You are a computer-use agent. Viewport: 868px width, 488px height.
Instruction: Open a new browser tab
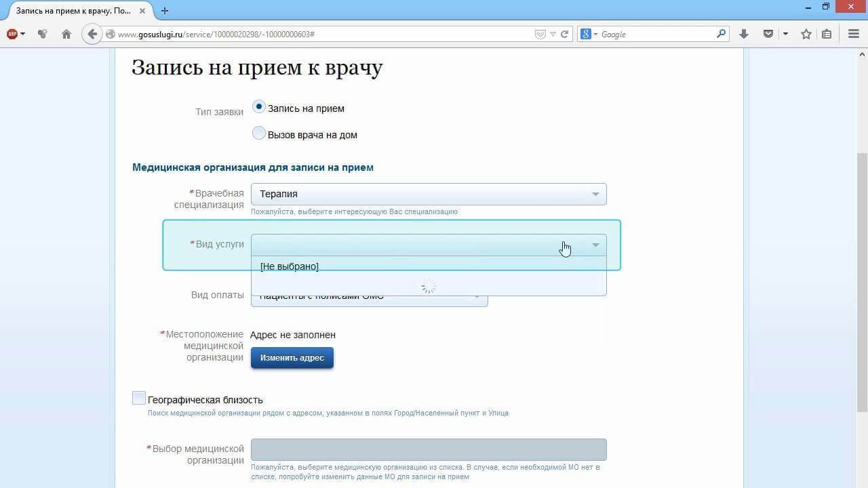click(x=165, y=11)
